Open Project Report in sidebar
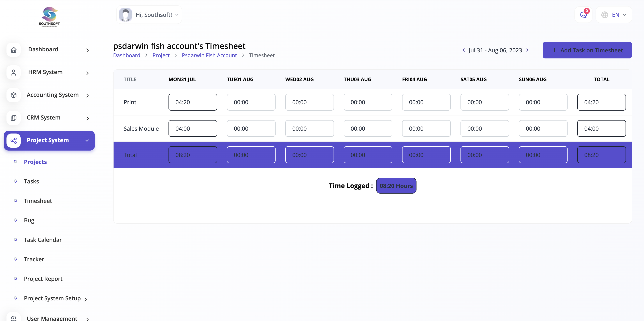 pyautogui.click(x=43, y=279)
